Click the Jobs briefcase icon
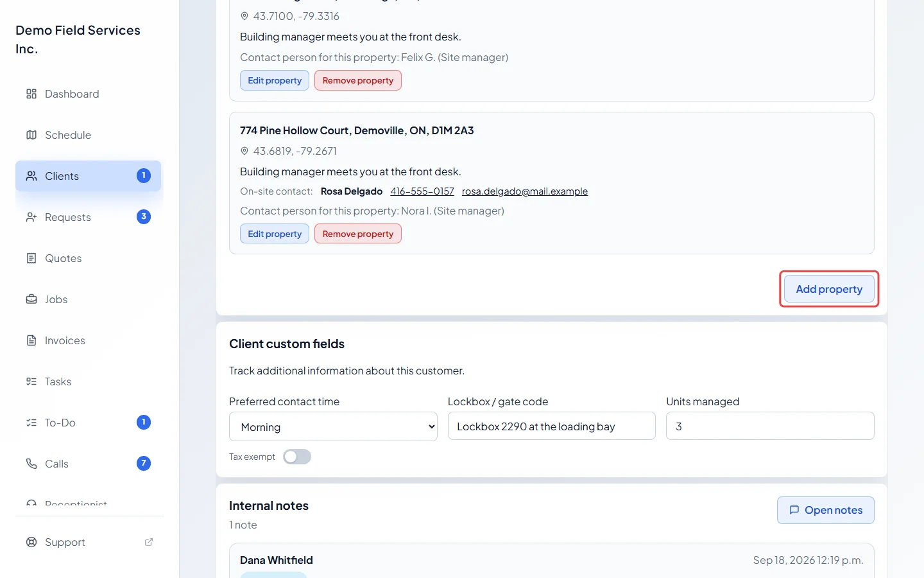924x578 pixels. coord(31,299)
